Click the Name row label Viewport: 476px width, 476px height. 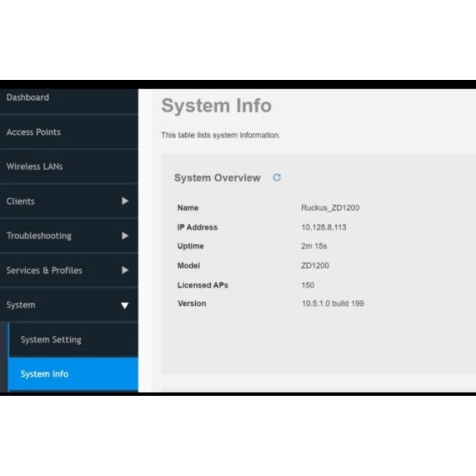[188, 208]
